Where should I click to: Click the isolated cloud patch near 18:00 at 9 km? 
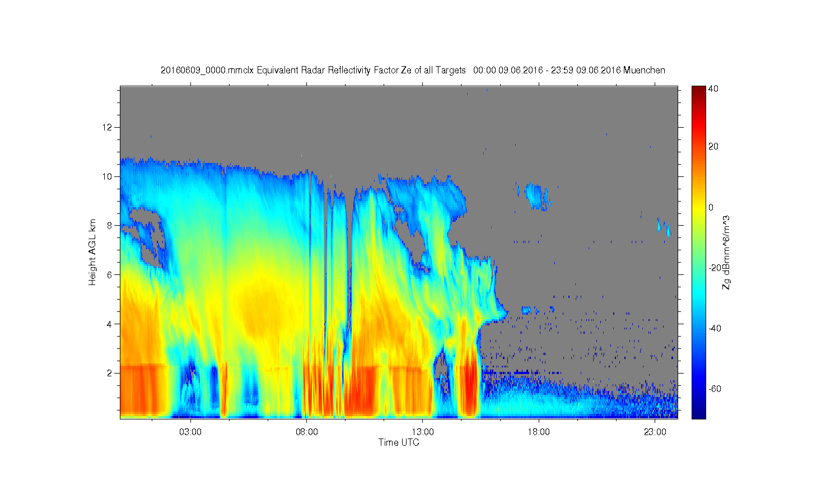tap(536, 196)
